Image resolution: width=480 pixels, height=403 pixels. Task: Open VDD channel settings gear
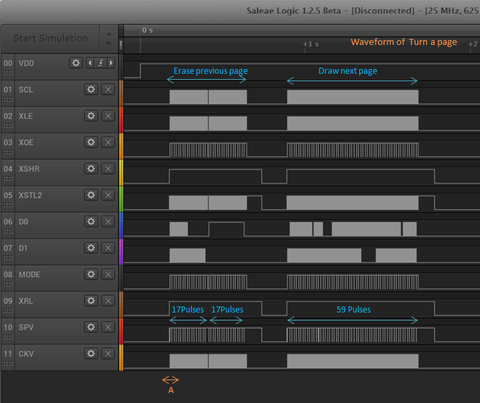(76, 63)
